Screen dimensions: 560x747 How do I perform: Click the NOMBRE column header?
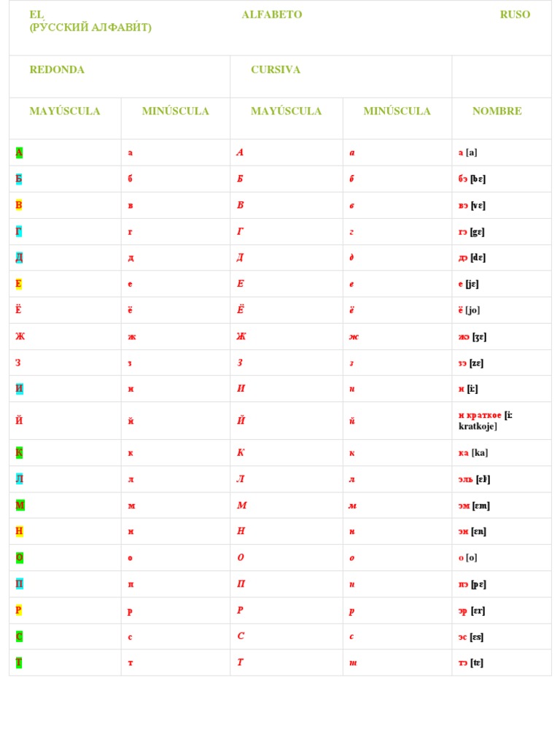click(497, 111)
